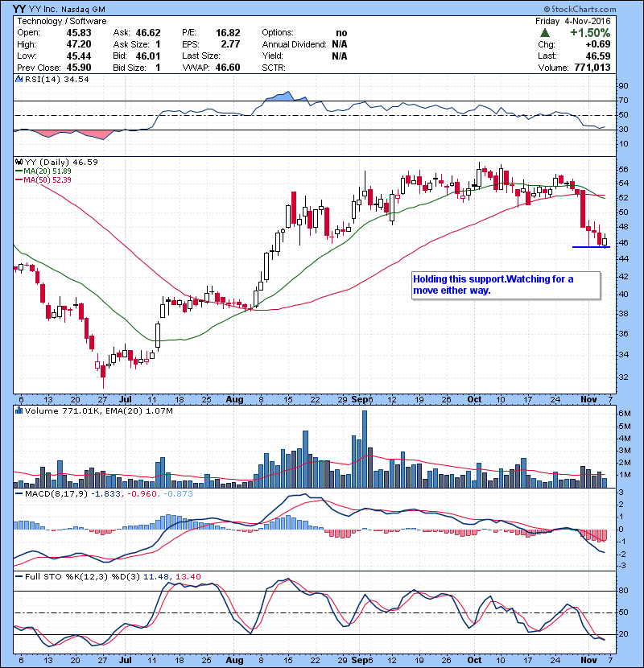
Task: Click the 'Jul' label below the price chart
Action: pos(126,400)
